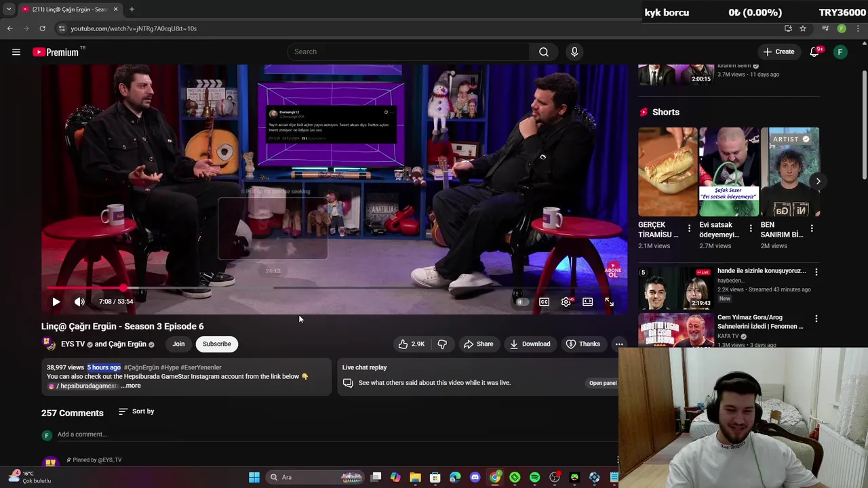Image resolution: width=868 pixels, height=488 pixels.
Task: Click the #Hype hashtag link
Action: click(x=170, y=367)
